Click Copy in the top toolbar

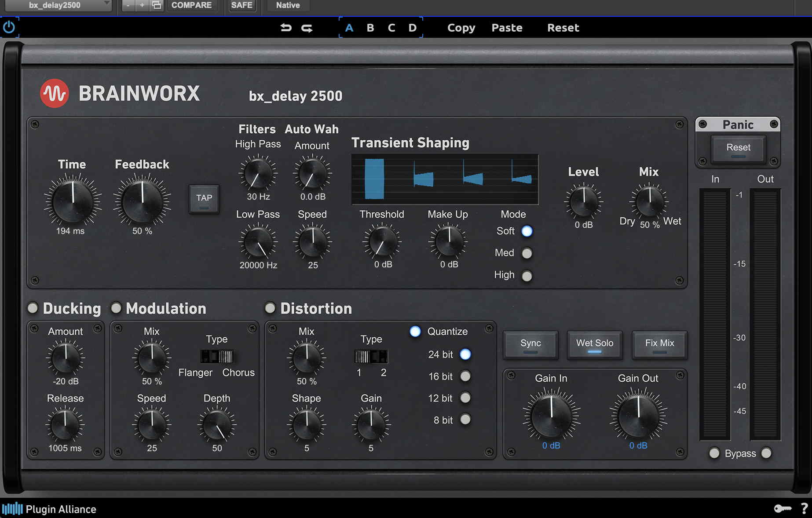[x=461, y=28]
